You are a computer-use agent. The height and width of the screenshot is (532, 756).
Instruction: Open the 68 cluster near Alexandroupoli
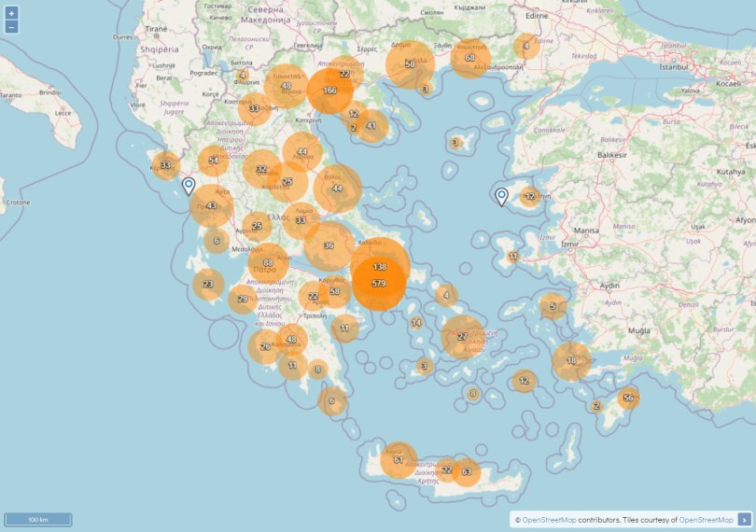(470, 58)
